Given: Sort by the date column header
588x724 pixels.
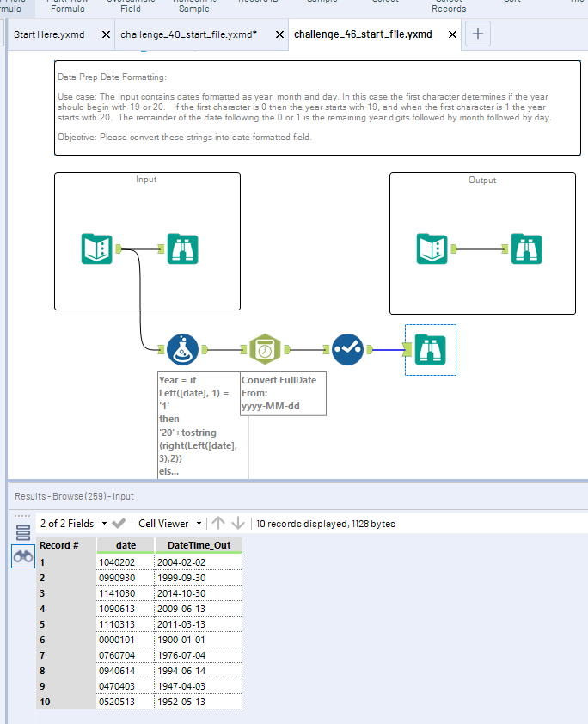Looking at the screenshot, I should click(126, 545).
